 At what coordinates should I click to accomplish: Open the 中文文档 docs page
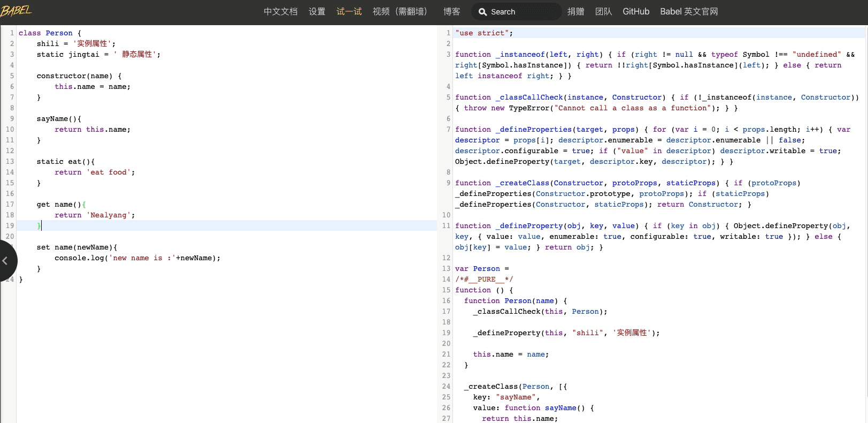280,12
